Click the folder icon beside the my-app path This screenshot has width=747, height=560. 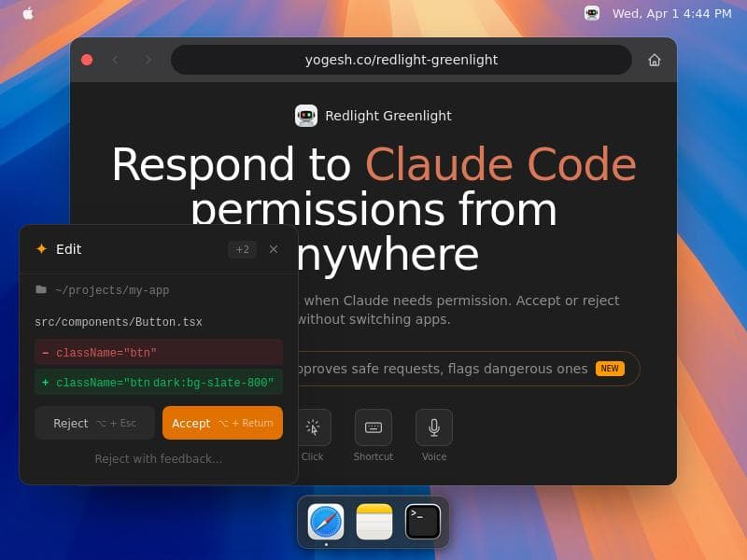[41, 290]
